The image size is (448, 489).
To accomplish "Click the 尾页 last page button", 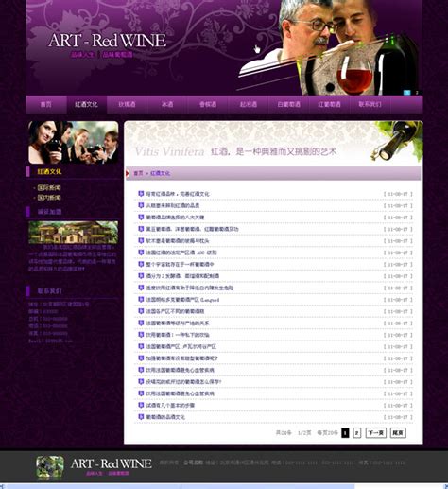I will (x=398, y=433).
